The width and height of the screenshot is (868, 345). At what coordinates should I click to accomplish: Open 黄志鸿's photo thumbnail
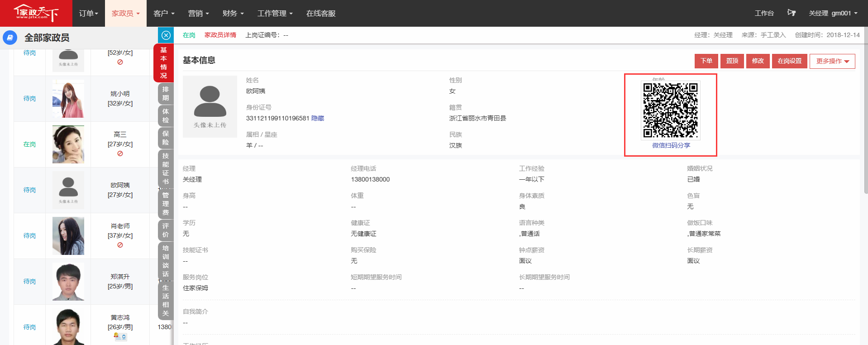(68, 327)
